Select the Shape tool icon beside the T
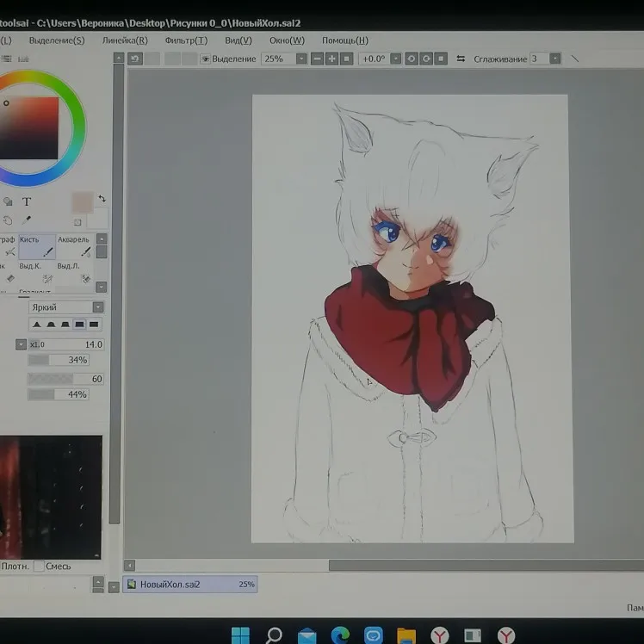The width and height of the screenshot is (644, 644). (x=8, y=201)
